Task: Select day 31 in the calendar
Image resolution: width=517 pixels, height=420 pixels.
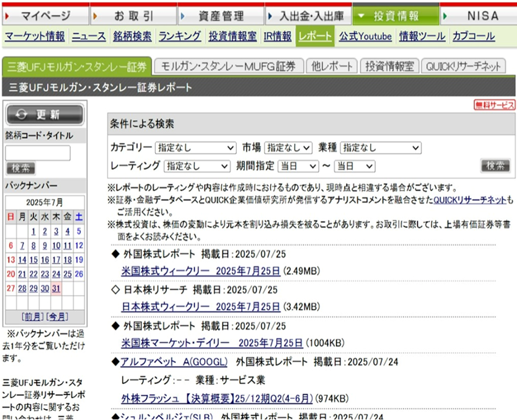Action: coord(56,288)
